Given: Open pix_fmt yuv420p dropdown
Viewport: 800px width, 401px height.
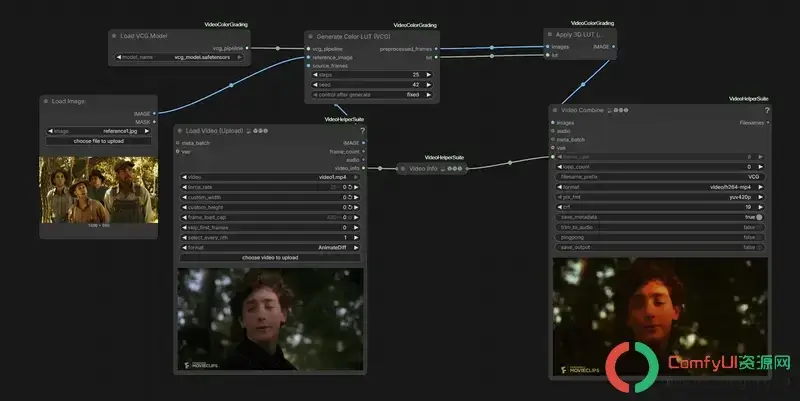Looking at the screenshot, I should 660,197.
